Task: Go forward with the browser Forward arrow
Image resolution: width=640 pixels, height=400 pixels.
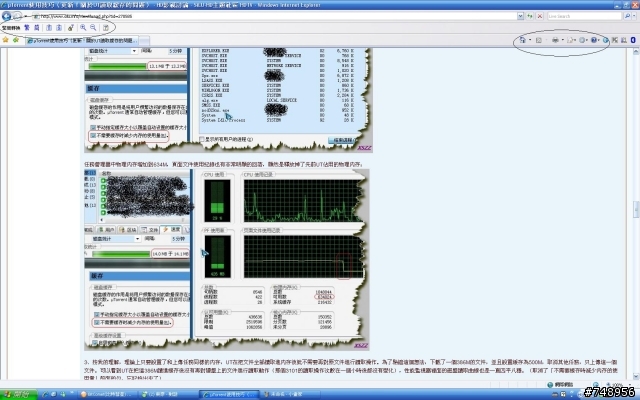Action: [17, 16]
